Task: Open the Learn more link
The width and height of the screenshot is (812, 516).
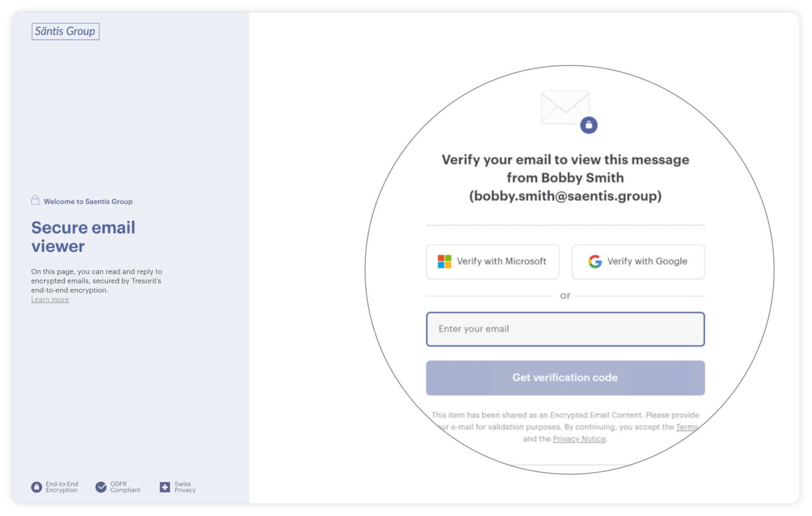Action: click(50, 299)
